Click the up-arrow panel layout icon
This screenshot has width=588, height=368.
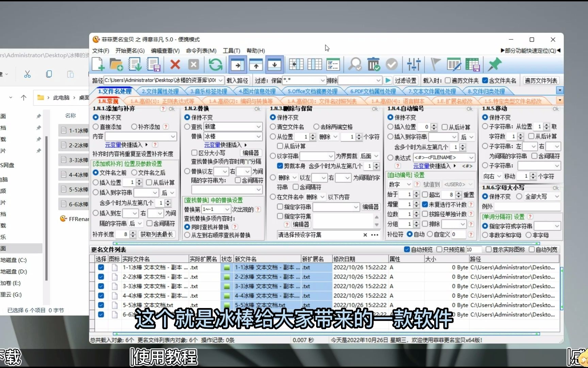(x=256, y=64)
